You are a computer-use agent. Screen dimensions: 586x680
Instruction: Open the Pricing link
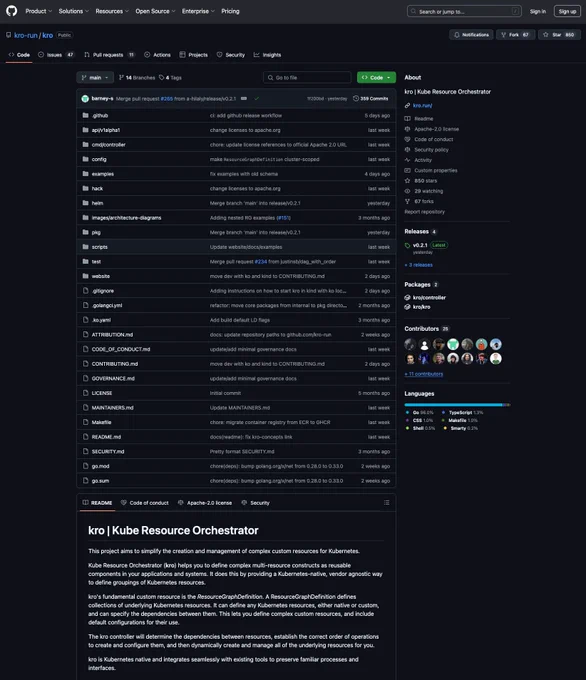pyautogui.click(x=230, y=11)
